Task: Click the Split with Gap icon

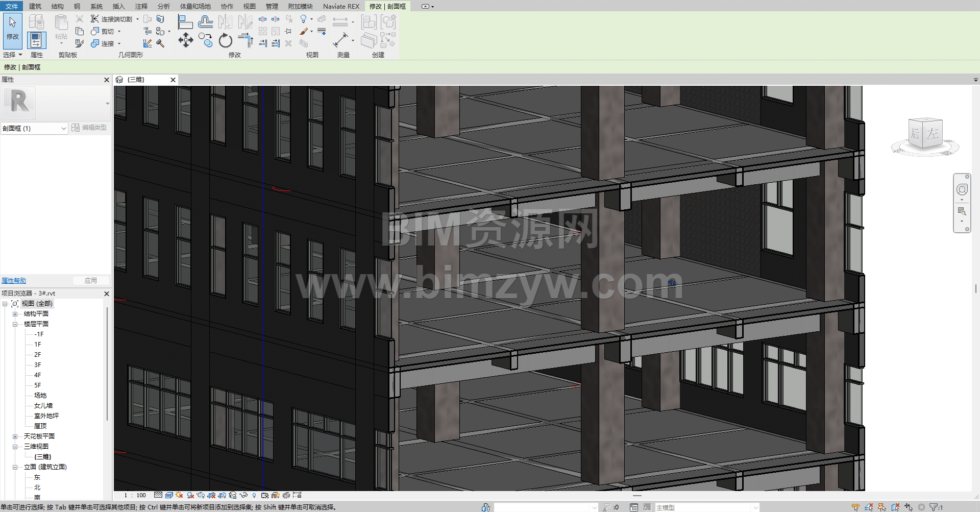Action: coord(276,19)
